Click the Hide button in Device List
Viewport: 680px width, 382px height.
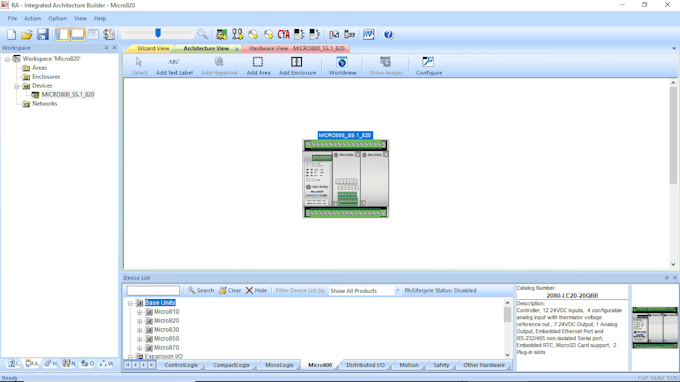point(256,291)
